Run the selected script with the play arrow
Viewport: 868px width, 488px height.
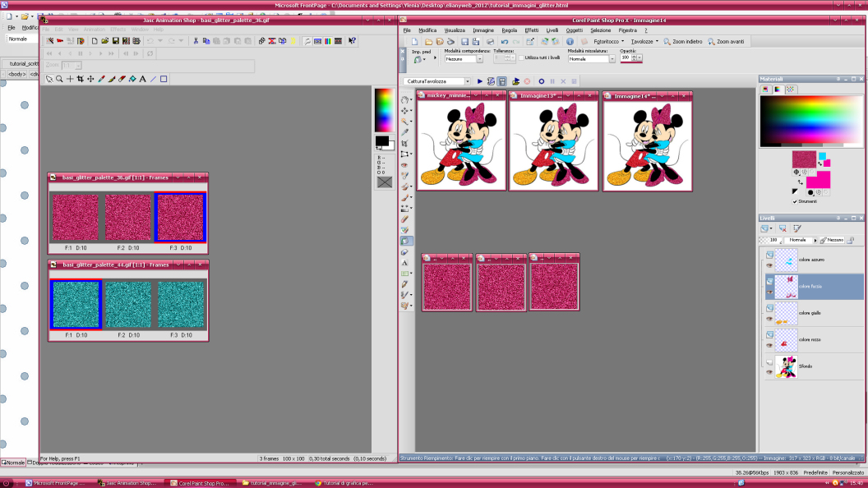[x=480, y=81]
